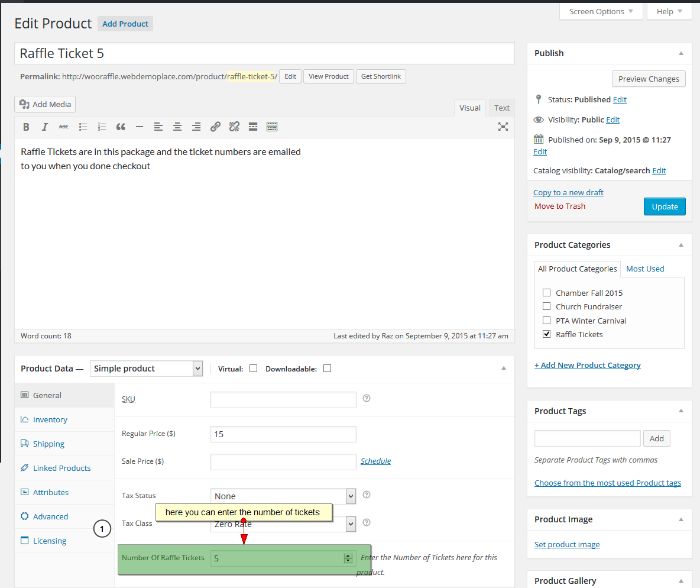Viewport: 700px width, 588px height.
Task: Click SKU help question mark icon
Action: 367,398
